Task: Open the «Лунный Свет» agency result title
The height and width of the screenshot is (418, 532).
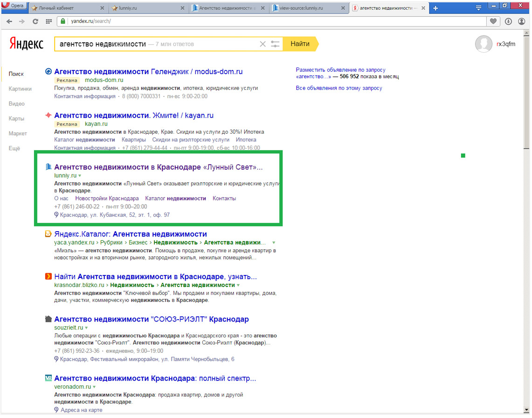Action: (x=159, y=167)
